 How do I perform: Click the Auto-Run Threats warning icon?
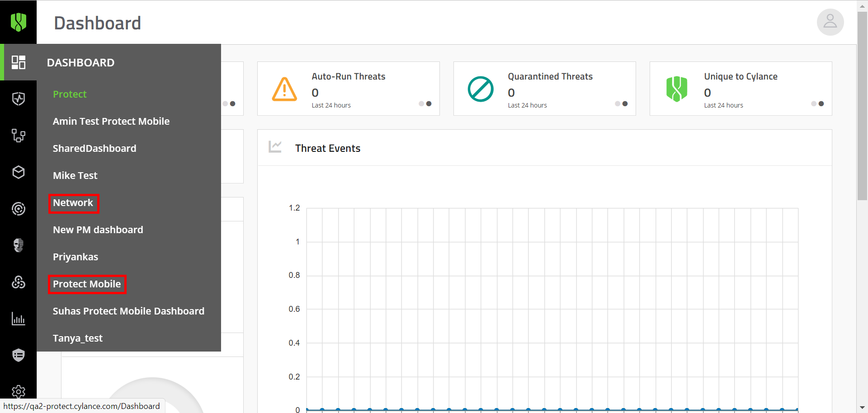tap(284, 89)
